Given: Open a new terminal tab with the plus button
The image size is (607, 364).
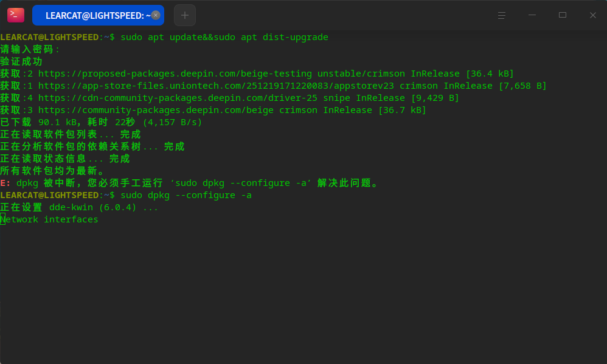Looking at the screenshot, I should pos(185,15).
